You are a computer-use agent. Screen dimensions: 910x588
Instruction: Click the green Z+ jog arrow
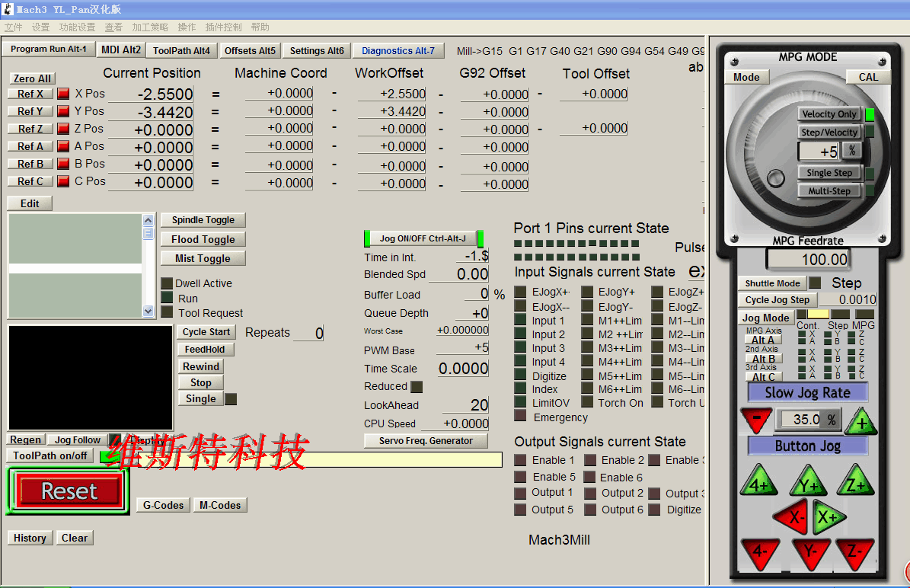855,481
